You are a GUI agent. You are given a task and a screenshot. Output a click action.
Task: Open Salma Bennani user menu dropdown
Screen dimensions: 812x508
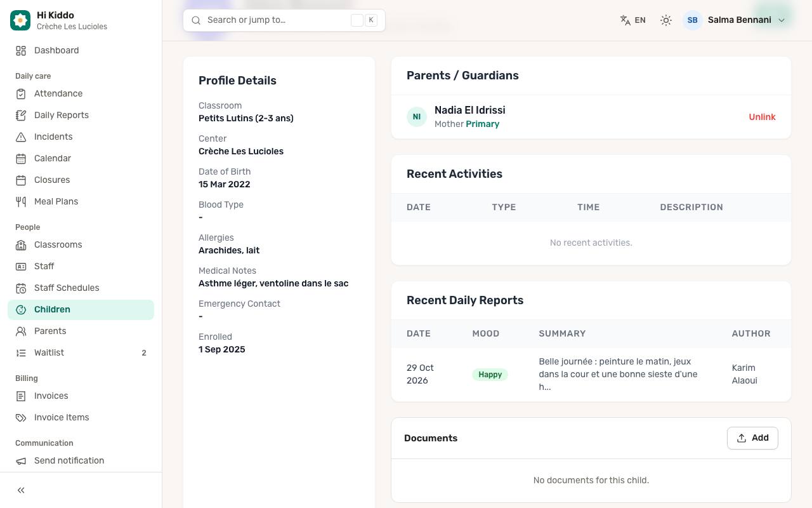[x=735, y=20]
